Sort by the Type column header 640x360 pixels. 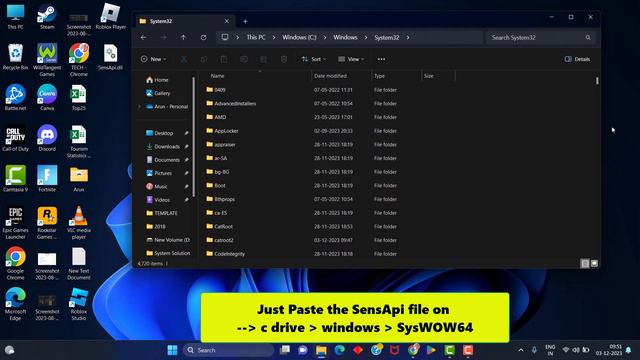pyautogui.click(x=380, y=76)
